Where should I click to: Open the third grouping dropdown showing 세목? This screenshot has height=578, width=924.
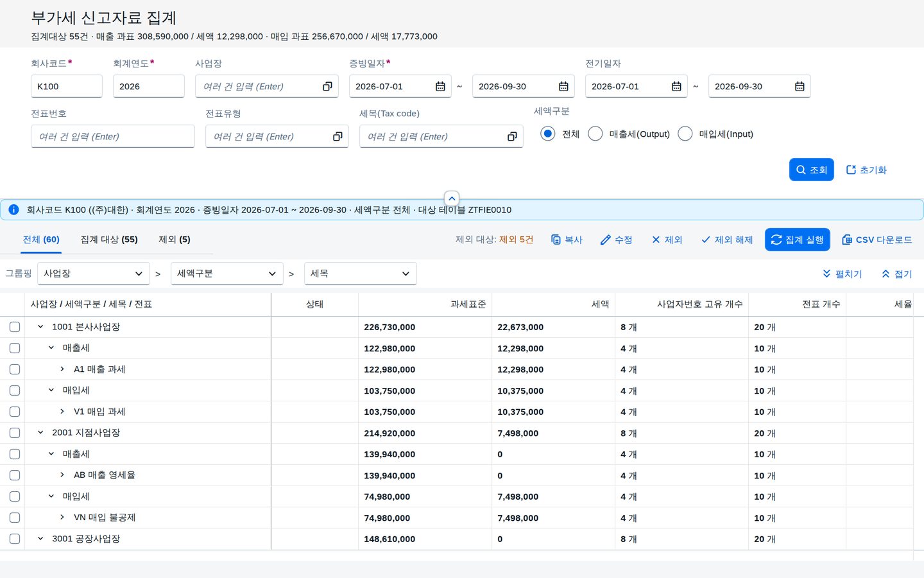(x=361, y=274)
